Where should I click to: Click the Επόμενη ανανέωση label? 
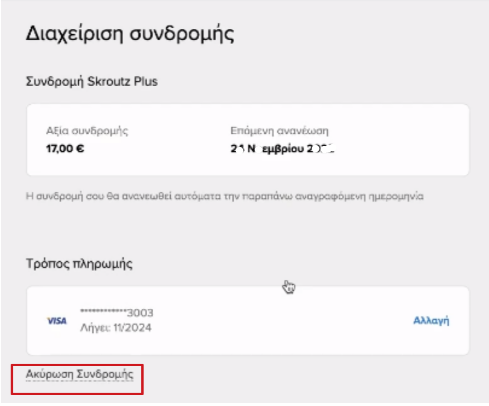279,131
